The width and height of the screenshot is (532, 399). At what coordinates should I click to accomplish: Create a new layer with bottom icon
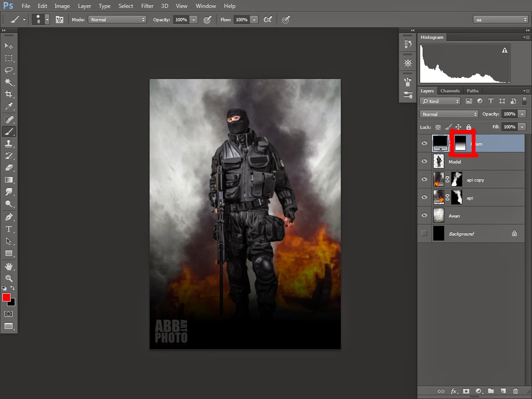click(x=503, y=391)
